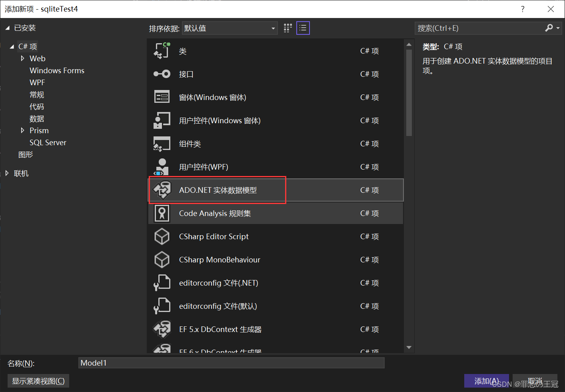Collapse the 已安装 tree section
This screenshot has height=392, width=565.
pos(7,28)
